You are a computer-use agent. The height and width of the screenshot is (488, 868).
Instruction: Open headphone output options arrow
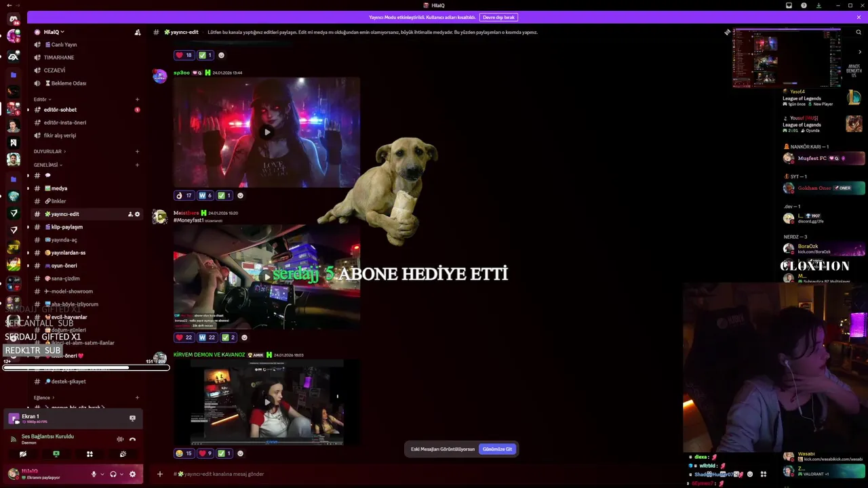[x=120, y=474]
